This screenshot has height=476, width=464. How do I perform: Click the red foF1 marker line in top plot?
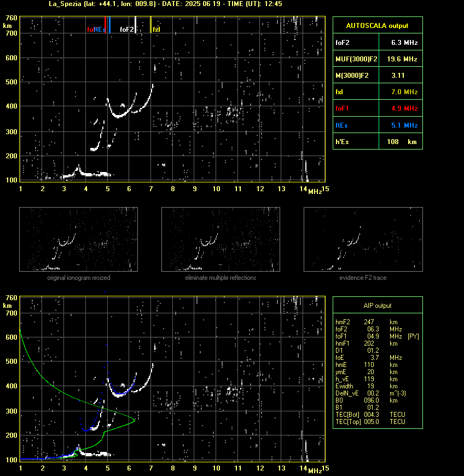click(105, 24)
